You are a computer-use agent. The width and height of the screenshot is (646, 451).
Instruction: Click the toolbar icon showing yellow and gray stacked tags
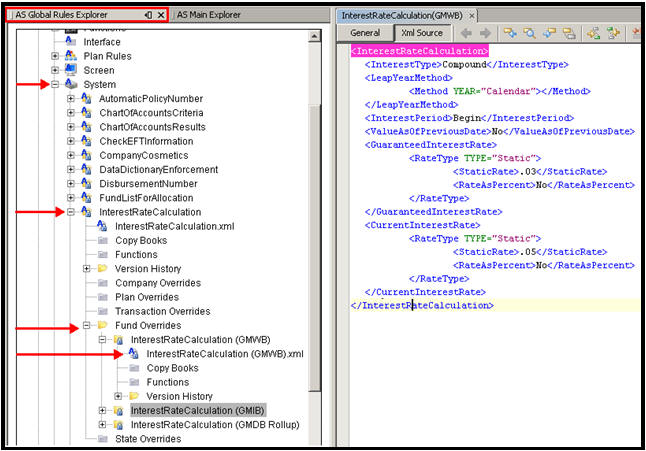click(569, 33)
